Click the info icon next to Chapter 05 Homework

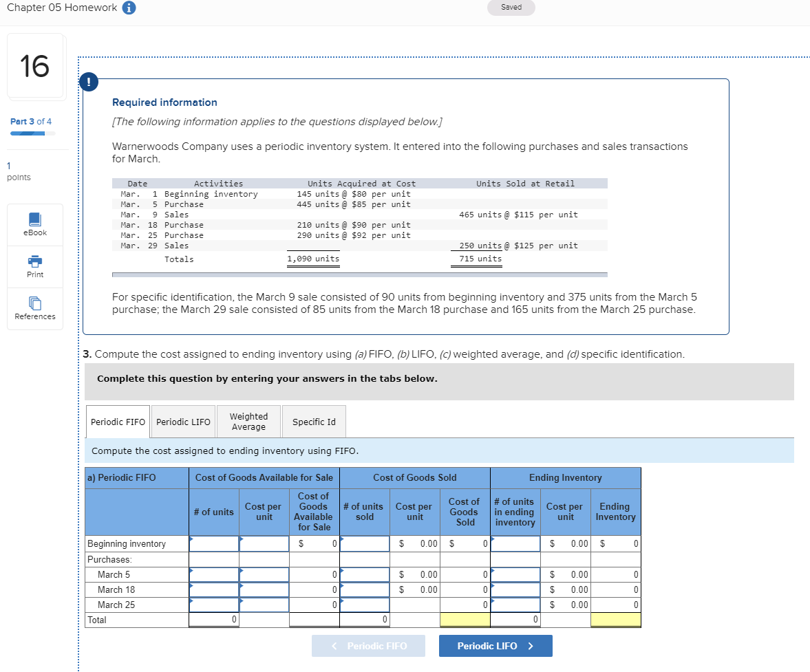tap(129, 8)
